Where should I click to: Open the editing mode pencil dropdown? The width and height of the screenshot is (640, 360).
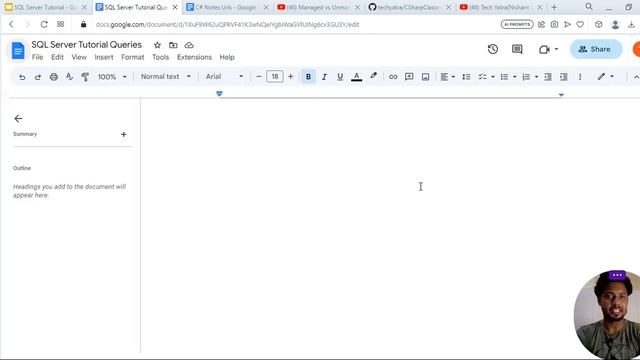click(x=606, y=76)
